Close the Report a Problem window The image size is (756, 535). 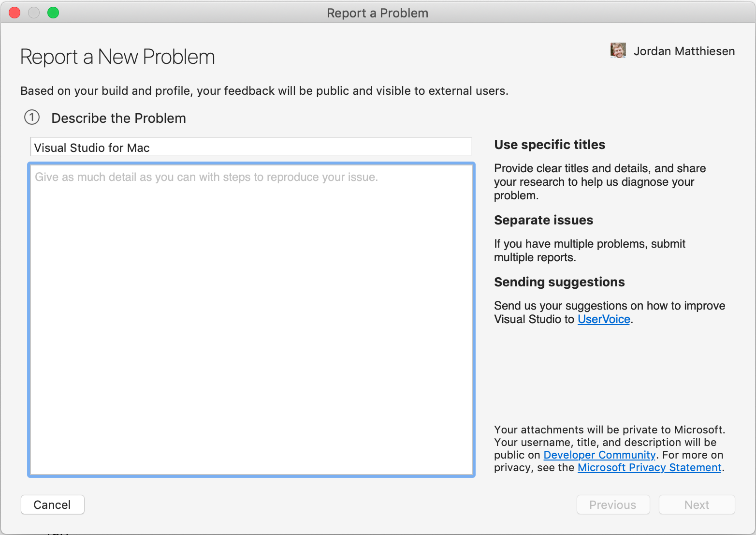(x=15, y=13)
